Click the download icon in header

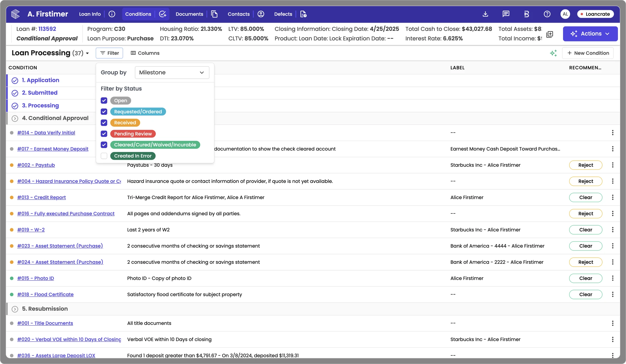[x=485, y=14]
